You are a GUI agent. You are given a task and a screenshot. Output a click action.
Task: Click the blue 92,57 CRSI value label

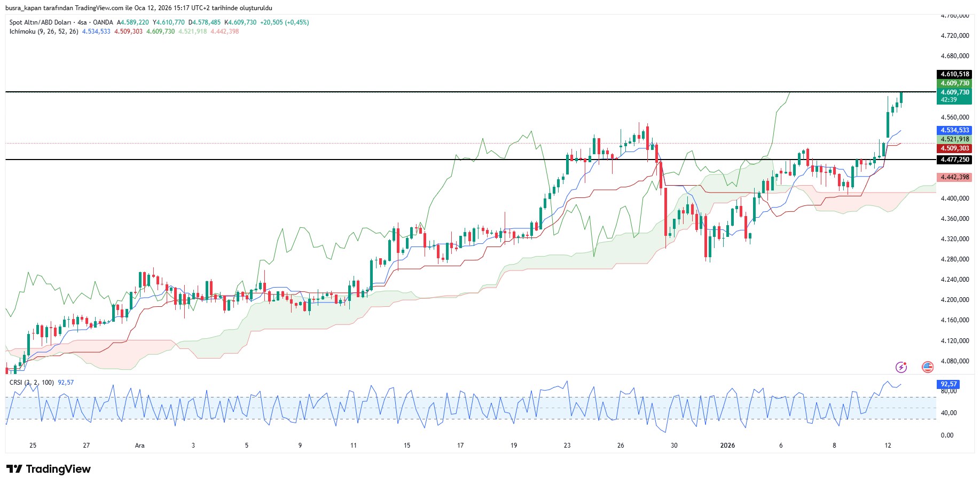[x=948, y=384]
